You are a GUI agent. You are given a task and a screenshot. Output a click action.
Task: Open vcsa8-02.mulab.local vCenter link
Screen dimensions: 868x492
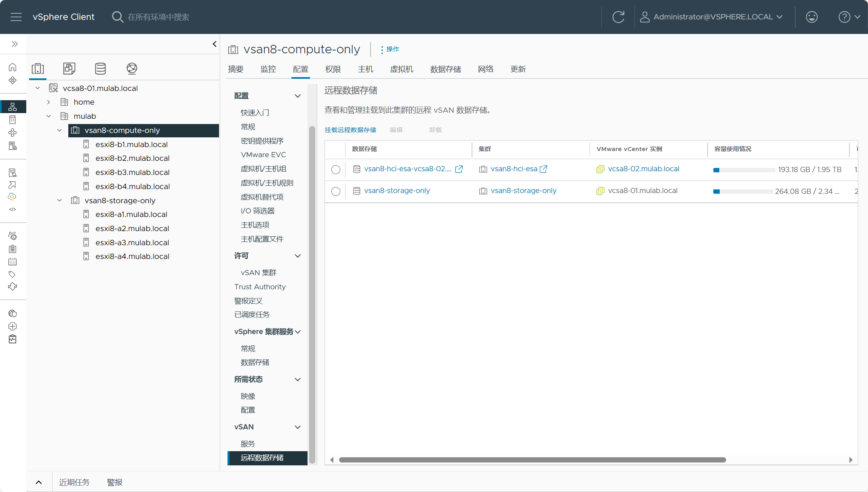click(643, 169)
